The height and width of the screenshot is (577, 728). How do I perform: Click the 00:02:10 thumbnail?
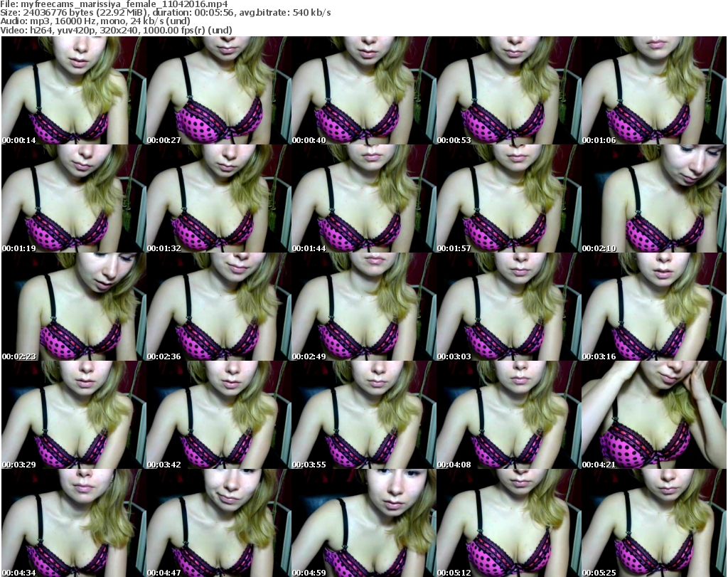coord(654,198)
